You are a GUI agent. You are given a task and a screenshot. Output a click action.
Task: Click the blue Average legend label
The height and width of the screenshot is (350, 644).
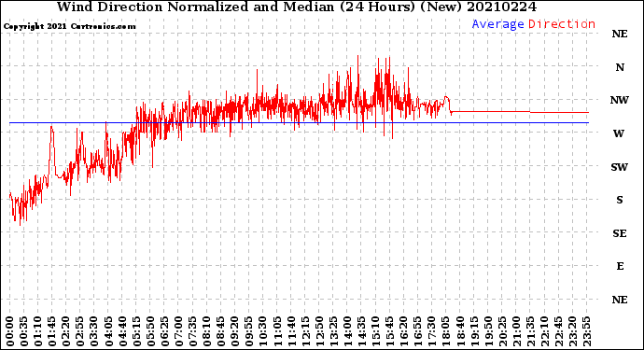click(x=497, y=24)
